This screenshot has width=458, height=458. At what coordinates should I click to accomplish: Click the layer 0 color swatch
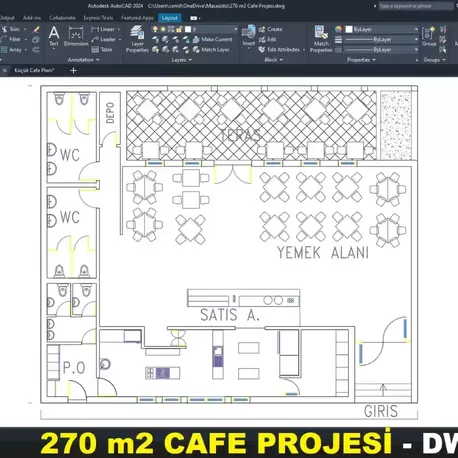(188, 29)
